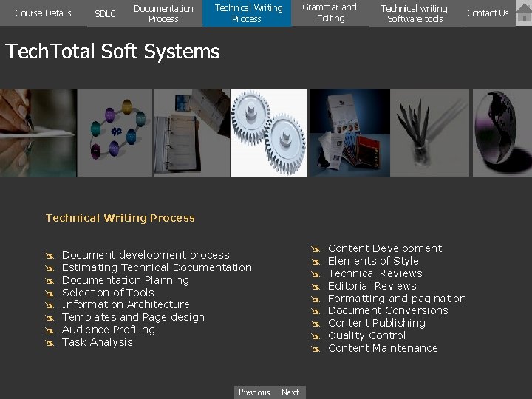
Task: Click the text 'Formatting and pagination'
Action: point(397,299)
